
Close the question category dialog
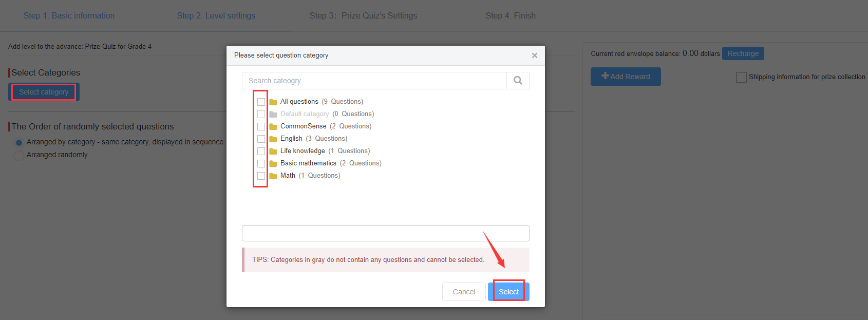click(x=535, y=55)
